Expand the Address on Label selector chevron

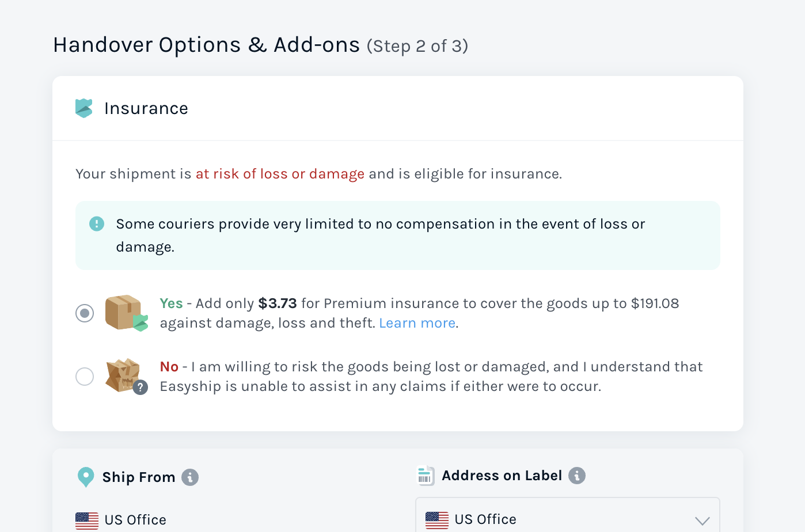(702, 520)
